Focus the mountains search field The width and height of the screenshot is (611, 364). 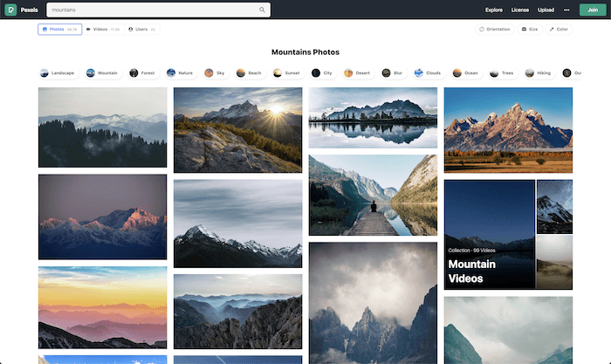158,10
